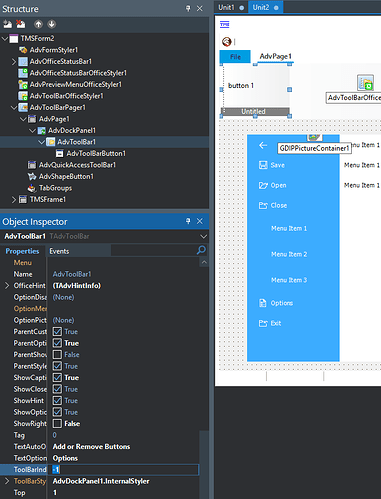
Task: Click the AdvOfficeStatusBarOfficeStyler1 icon in the tree
Action: click(23, 73)
